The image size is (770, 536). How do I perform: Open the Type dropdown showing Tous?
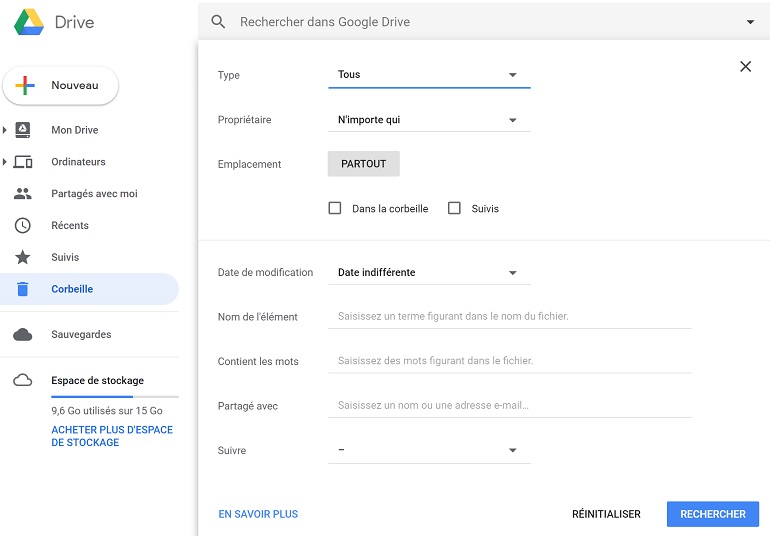coord(429,75)
